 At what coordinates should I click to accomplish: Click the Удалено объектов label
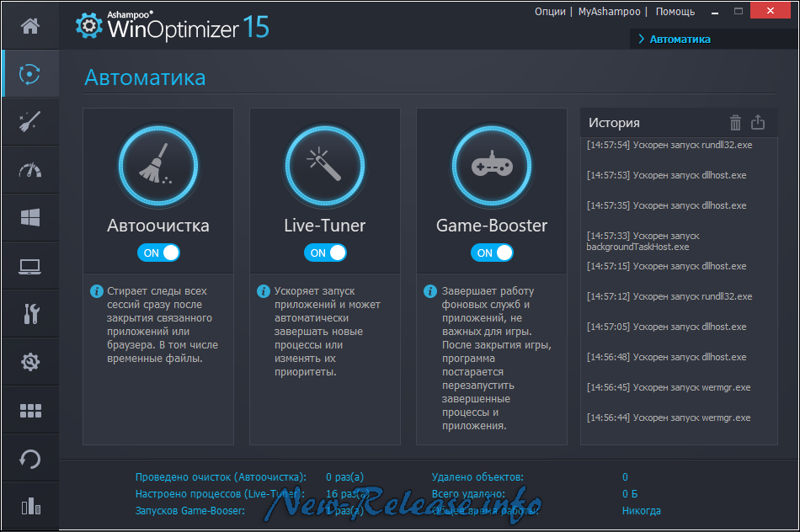coord(477,477)
